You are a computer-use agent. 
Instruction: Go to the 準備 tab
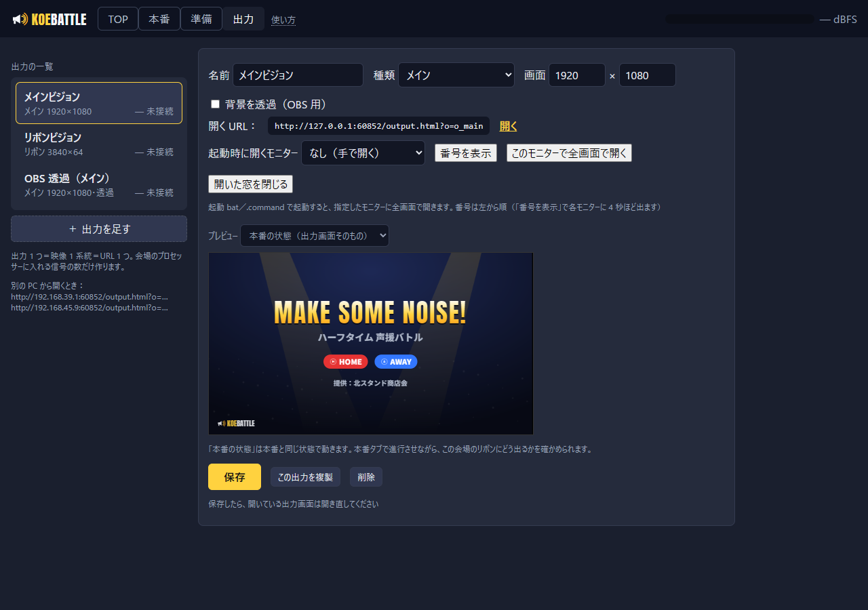tap(201, 19)
